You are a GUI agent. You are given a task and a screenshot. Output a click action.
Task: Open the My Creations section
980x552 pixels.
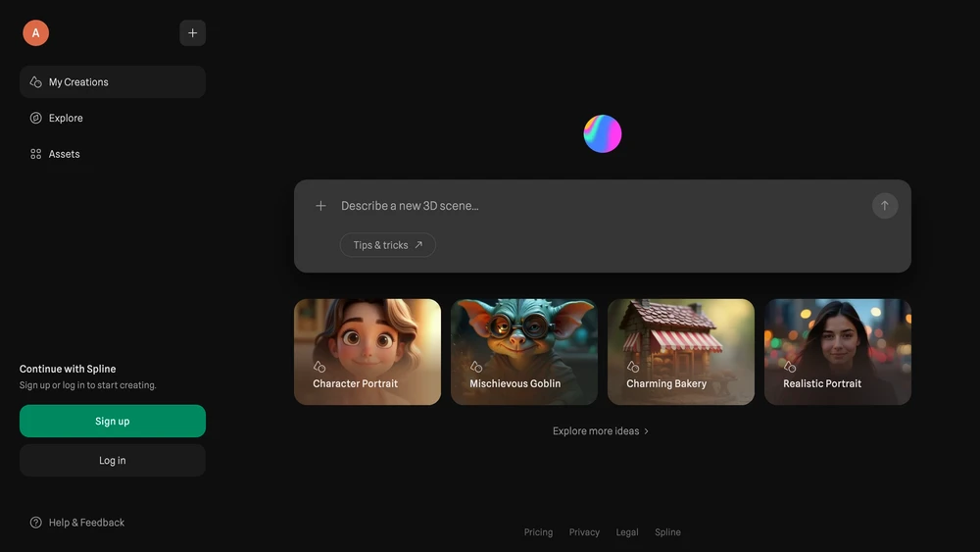pyautogui.click(x=113, y=82)
